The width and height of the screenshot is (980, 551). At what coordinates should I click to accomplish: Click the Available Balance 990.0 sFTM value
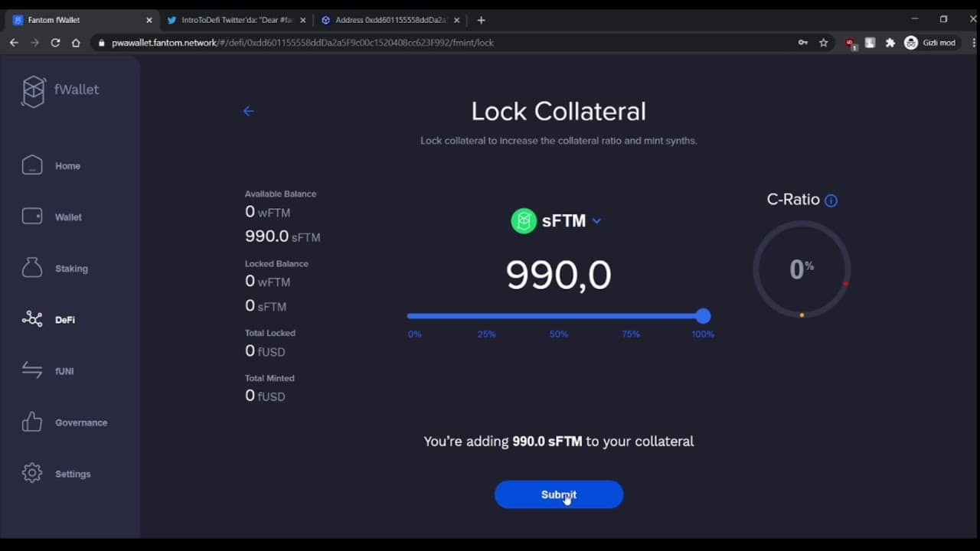(283, 236)
